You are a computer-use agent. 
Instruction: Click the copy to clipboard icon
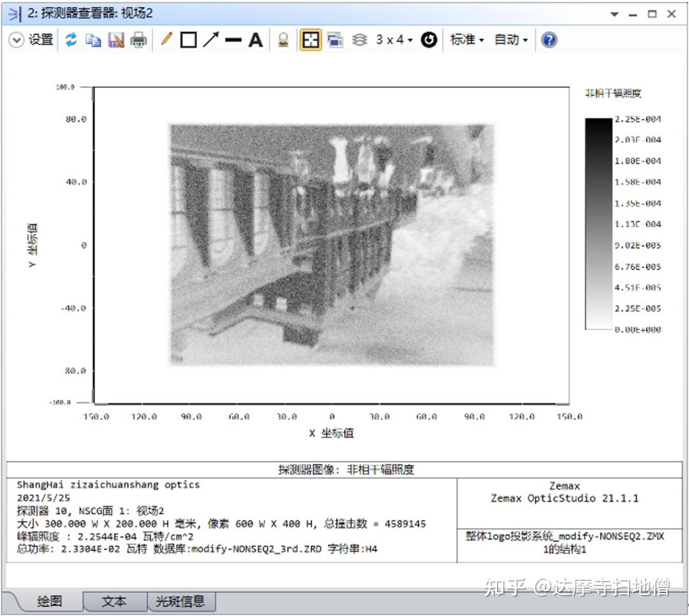93,40
